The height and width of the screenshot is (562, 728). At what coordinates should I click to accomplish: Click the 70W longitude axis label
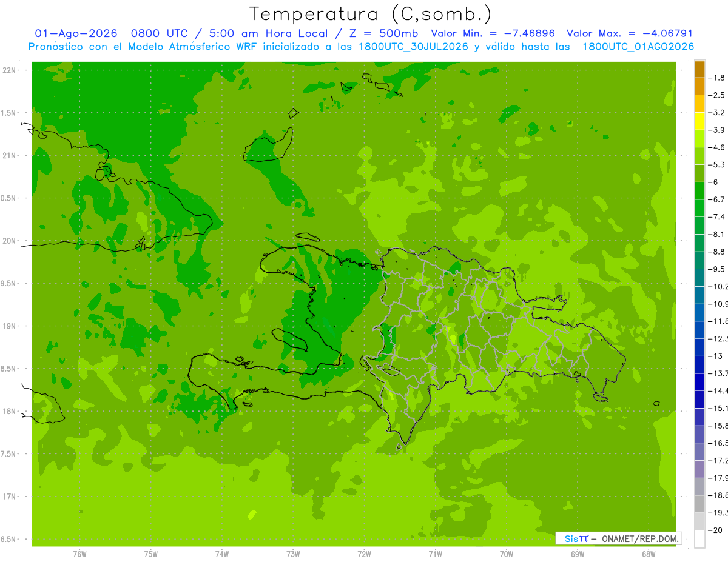coord(506,554)
